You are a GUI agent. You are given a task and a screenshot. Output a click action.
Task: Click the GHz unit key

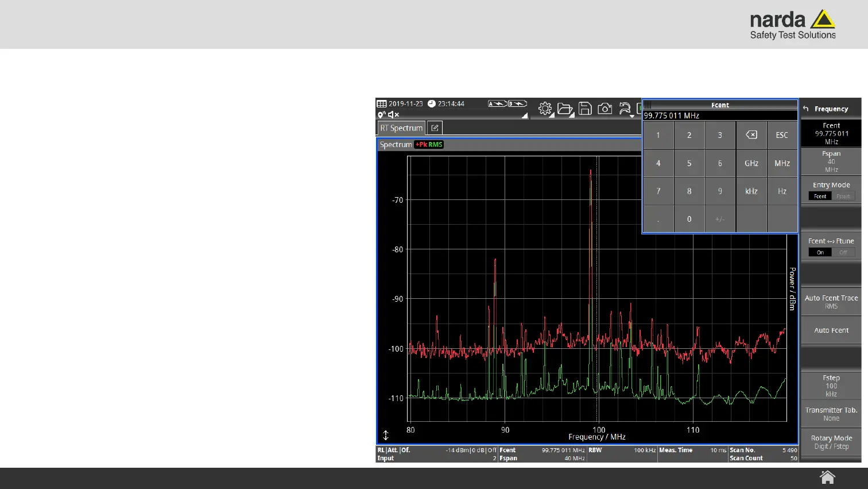[751, 163]
